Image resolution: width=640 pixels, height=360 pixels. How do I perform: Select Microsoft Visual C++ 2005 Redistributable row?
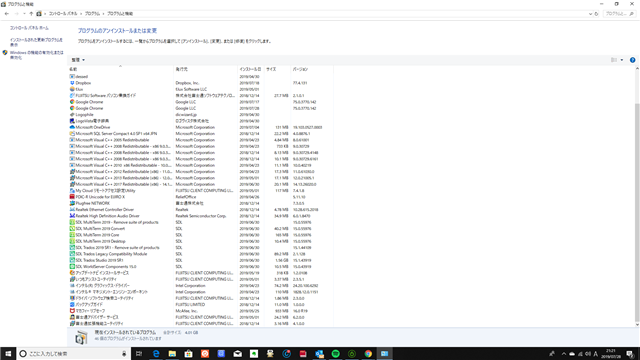click(201, 140)
